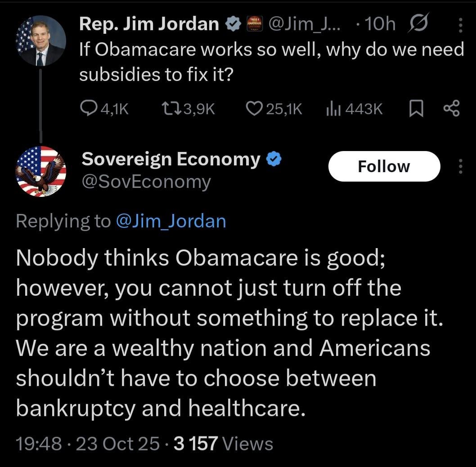The height and width of the screenshot is (467, 476).
Task: Follow the Sovereign Economy account
Action: click(x=384, y=166)
